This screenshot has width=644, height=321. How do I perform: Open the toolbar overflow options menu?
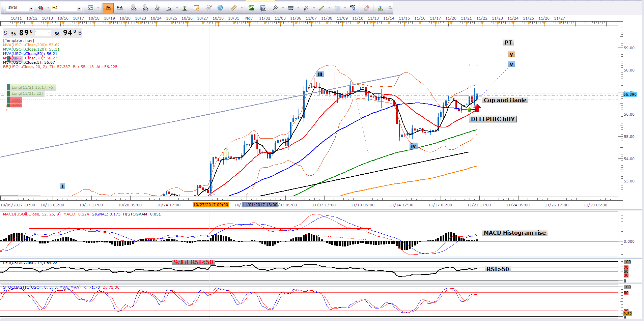click(x=390, y=8)
